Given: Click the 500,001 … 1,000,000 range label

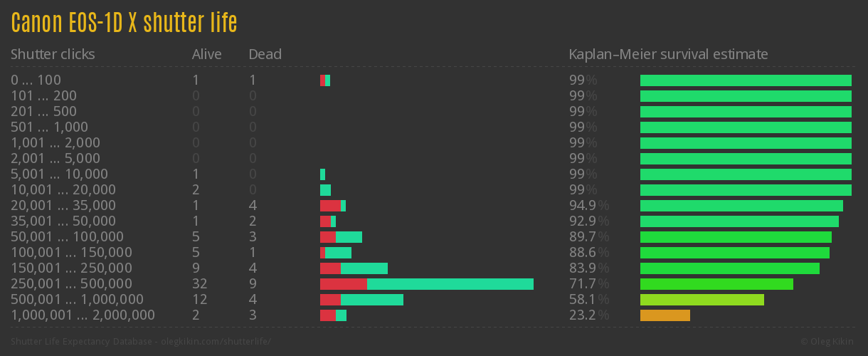Looking at the screenshot, I should click(x=77, y=300).
